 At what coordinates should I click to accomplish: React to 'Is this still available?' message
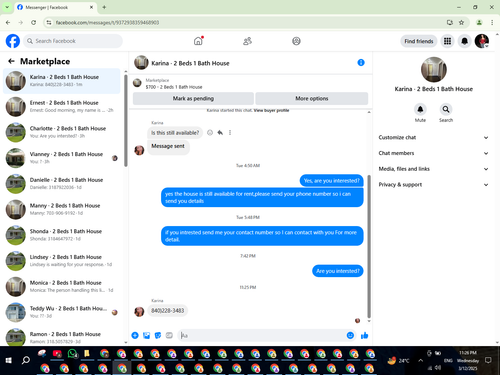[x=210, y=133]
